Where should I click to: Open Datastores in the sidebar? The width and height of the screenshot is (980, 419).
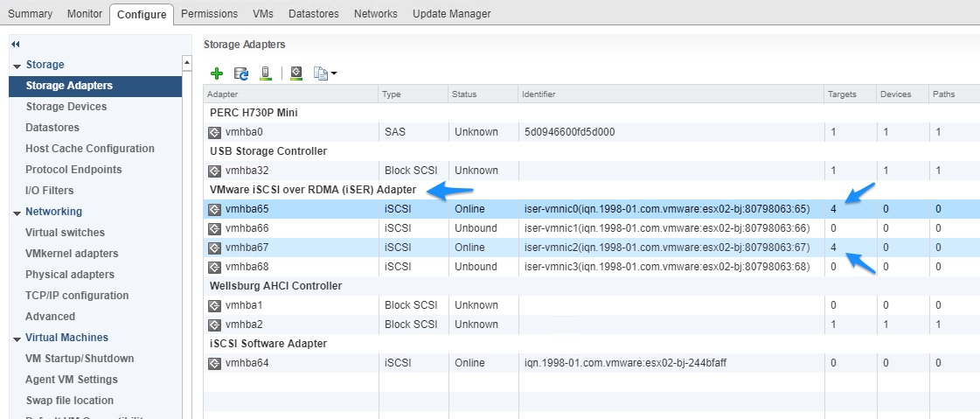52,128
